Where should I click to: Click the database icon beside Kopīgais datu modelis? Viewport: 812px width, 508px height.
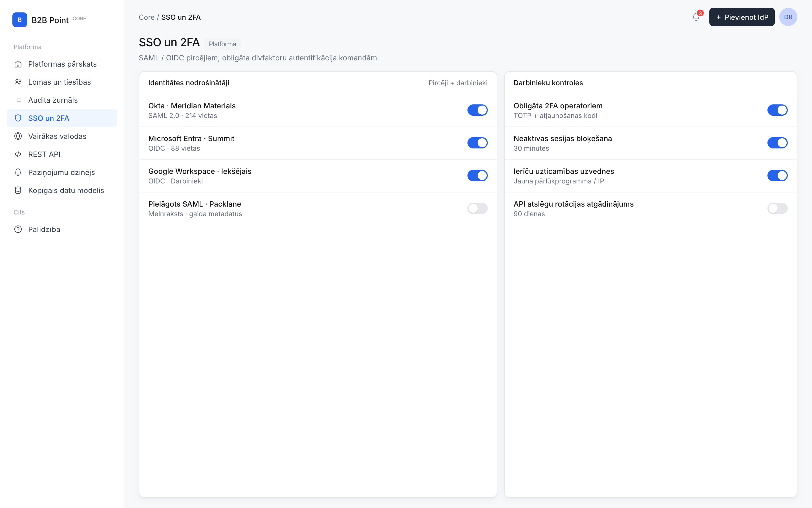[18, 190]
